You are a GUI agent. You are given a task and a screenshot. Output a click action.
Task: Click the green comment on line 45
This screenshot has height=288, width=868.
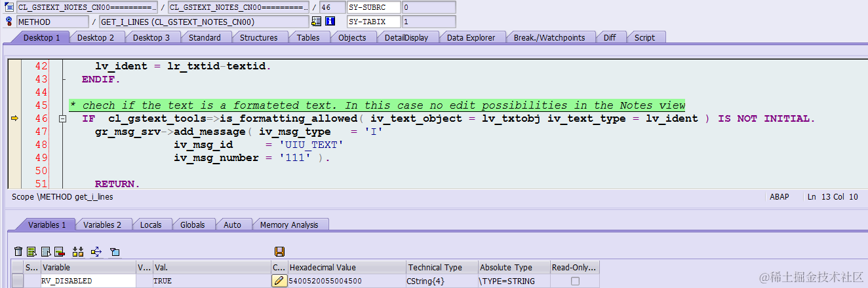click(377, 105)
